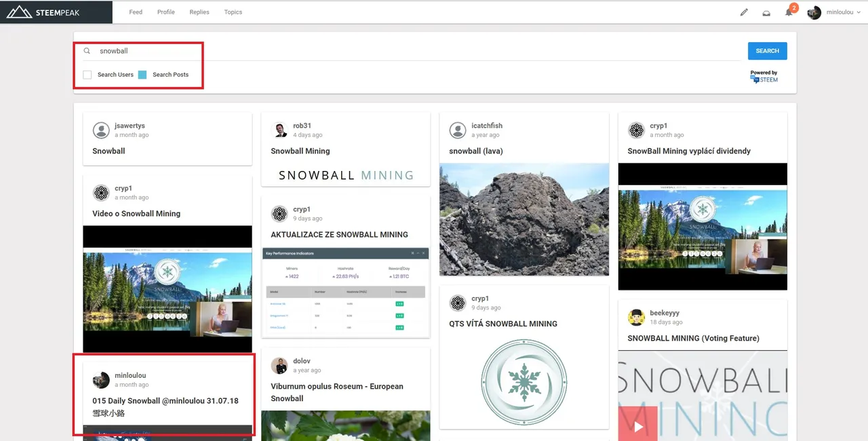Open 015 Daily Snowball @minloulou post

(x=165, y=407)
